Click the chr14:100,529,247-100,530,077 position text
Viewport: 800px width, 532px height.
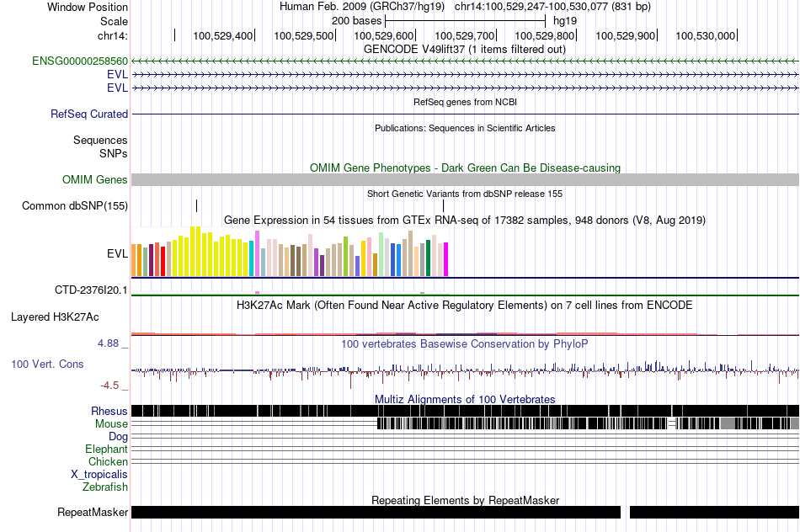pyautogui.click(x=552, y=7)
